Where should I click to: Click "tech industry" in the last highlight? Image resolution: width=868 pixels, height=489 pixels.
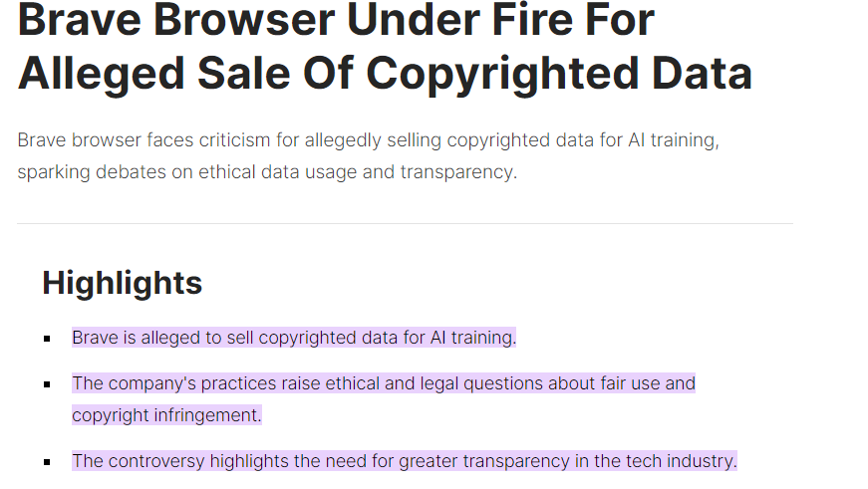tap(681, 461)
